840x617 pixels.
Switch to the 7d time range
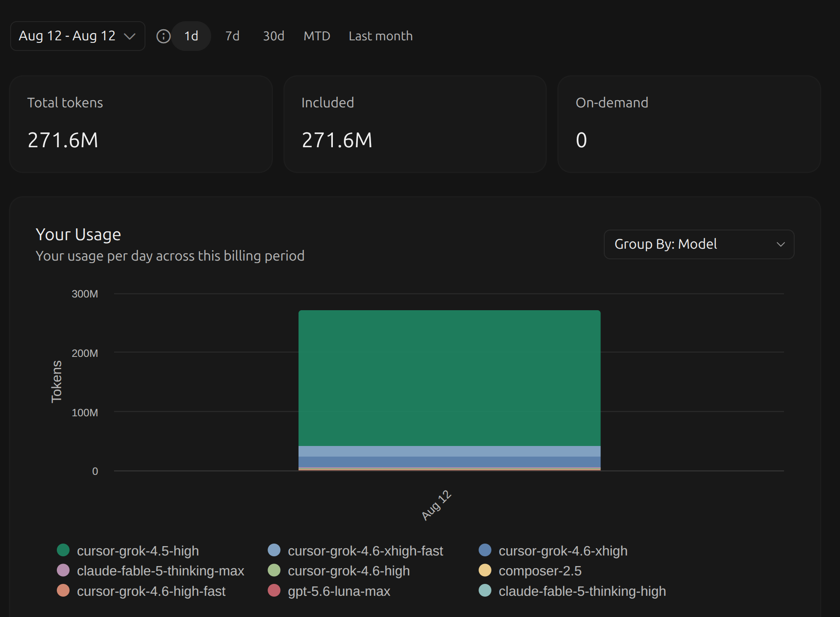tap(232, 36)
